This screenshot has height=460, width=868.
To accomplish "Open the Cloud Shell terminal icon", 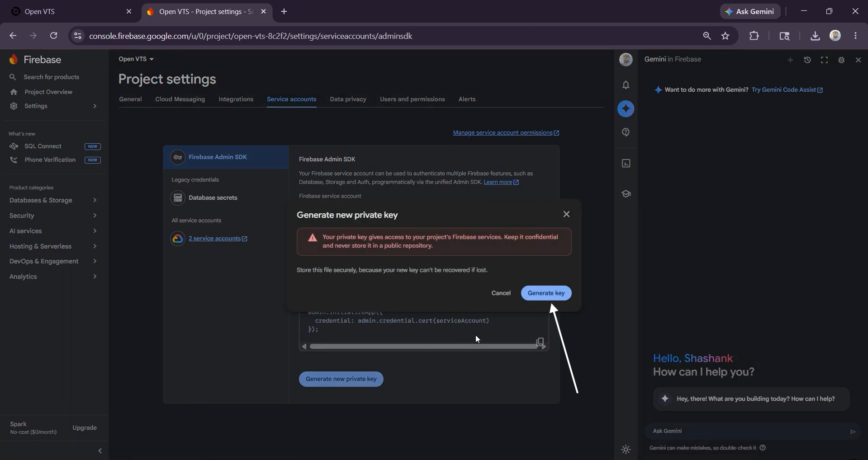I will tap(626, 164).
